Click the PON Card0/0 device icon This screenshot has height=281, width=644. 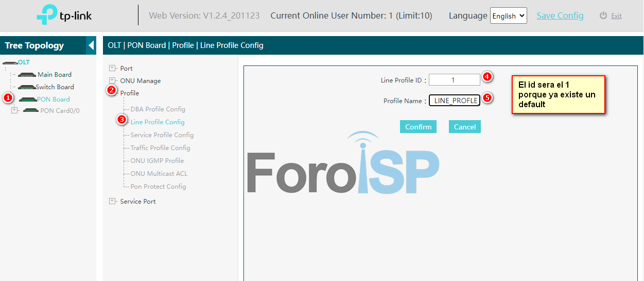coord(31,111)
